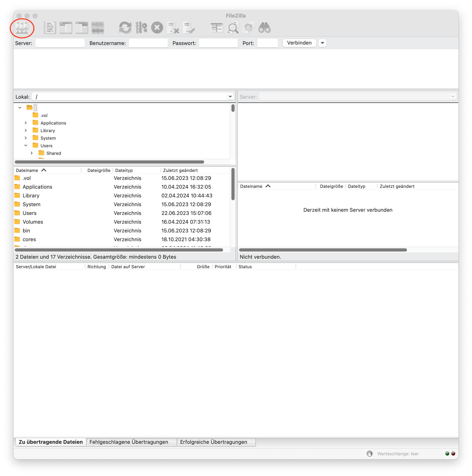Image resolution: width=472 pixels, height=476 pixels.
Task: Toggle the transfer queue display icon
Action: click(98, 28)
